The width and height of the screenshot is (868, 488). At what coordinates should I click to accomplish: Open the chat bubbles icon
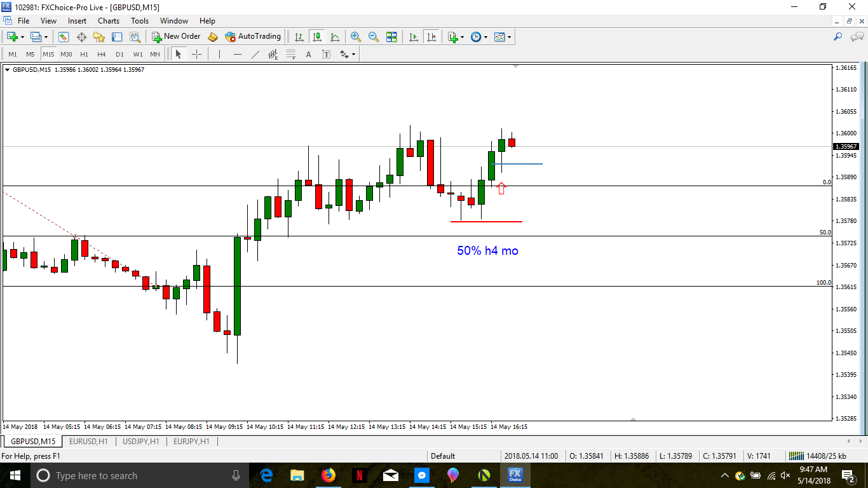coord(855,37)
